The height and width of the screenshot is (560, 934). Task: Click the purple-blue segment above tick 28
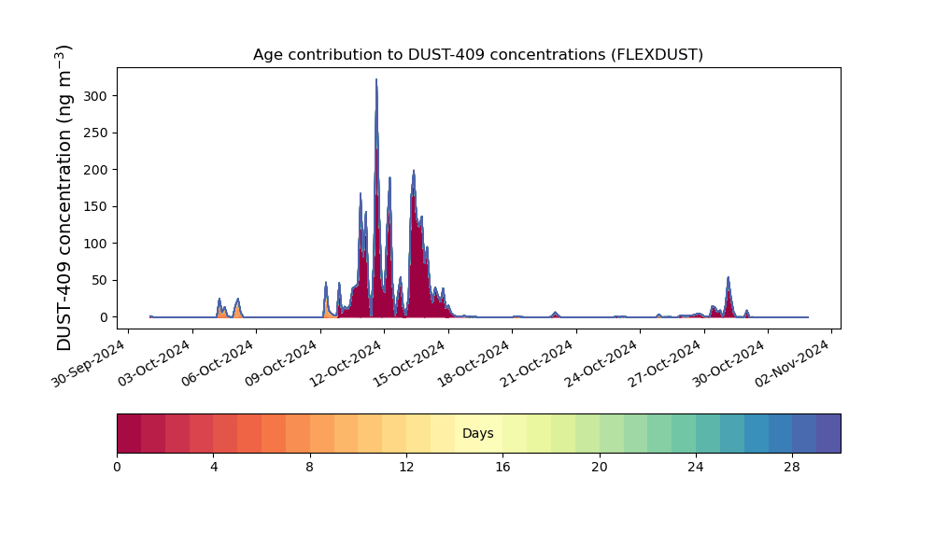click(804, 433)
